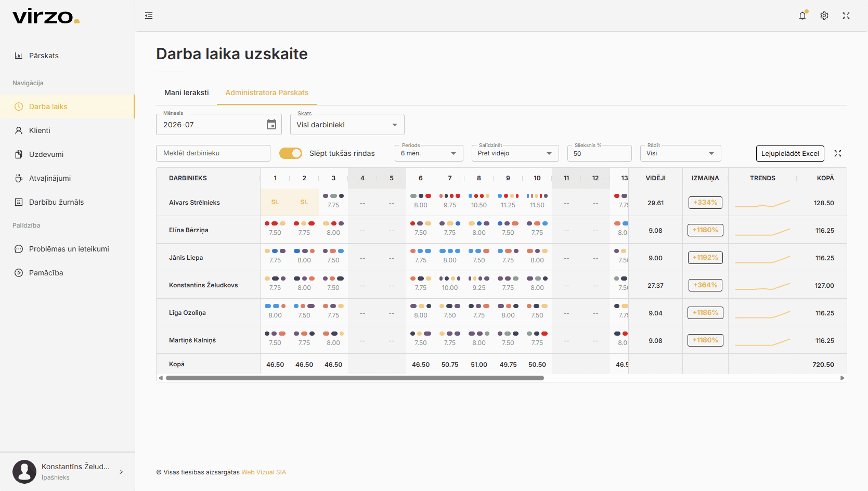Image resolution: width=868 pixels, height=491 pixels.
Task: Focus the Meklēt darbinieku search field
Action: 213,153
